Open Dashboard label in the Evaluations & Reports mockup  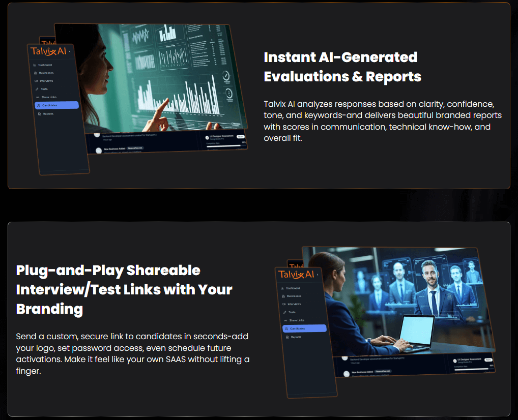[x=45, y=65]
